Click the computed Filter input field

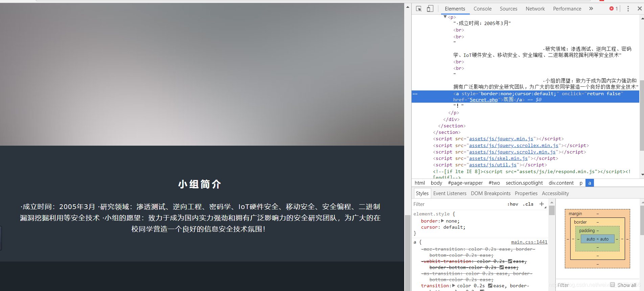click(x=582, y=285)
